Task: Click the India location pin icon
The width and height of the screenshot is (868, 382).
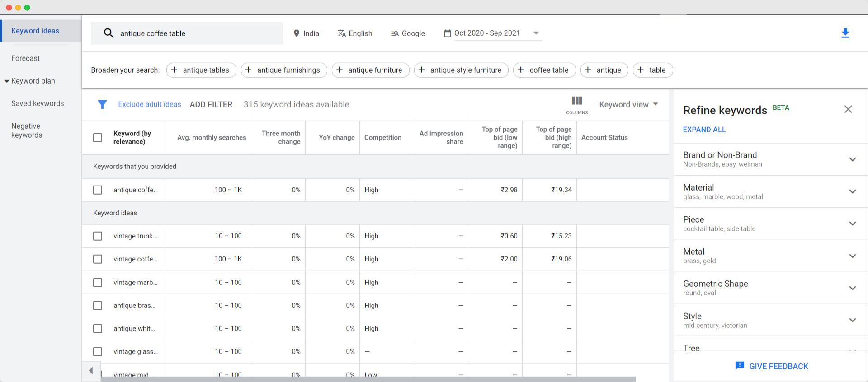Action: click(x=297, y=33)
